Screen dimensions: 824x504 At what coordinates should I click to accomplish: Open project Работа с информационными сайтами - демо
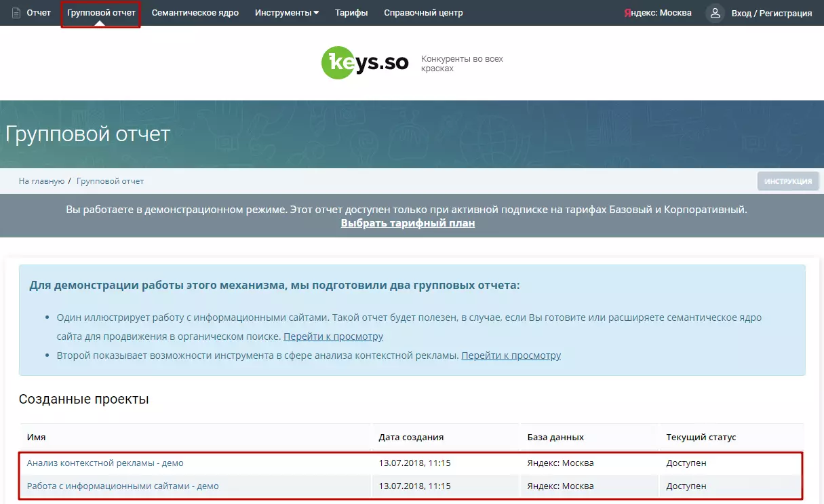tap(123, 486)
